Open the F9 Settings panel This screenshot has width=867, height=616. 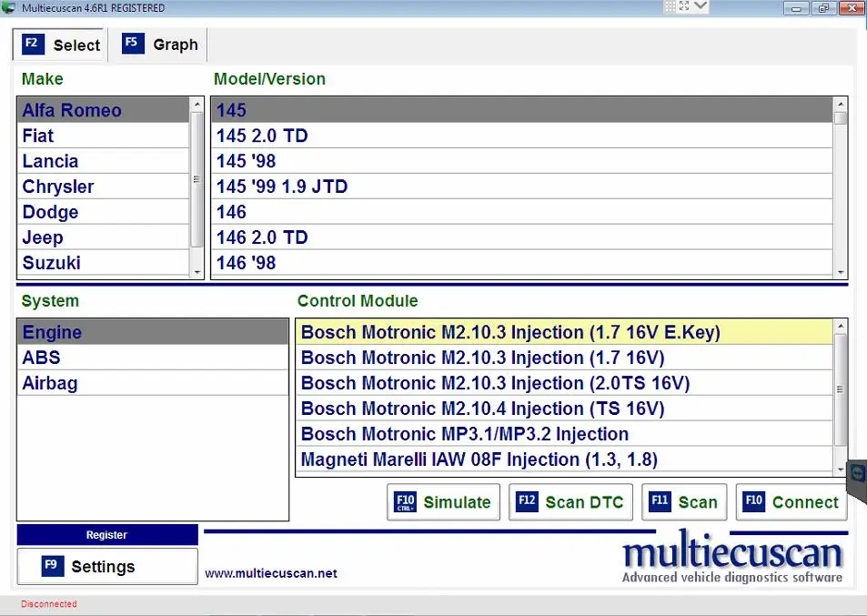click(106, 567)
